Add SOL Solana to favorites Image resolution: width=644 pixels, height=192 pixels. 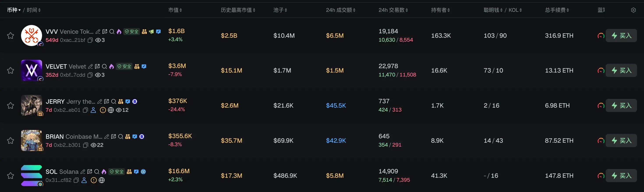tap(11, 176)
